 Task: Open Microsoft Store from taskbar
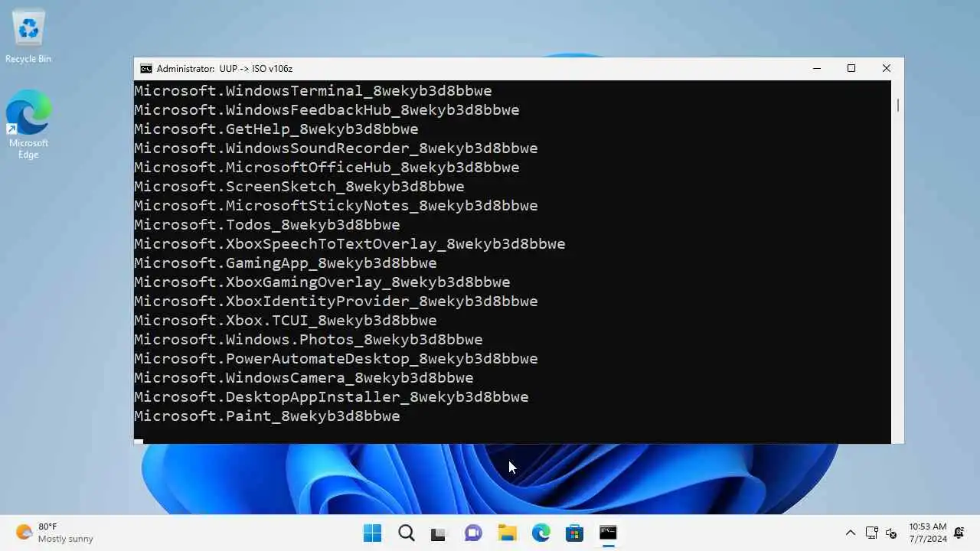[x=574, y=533]
